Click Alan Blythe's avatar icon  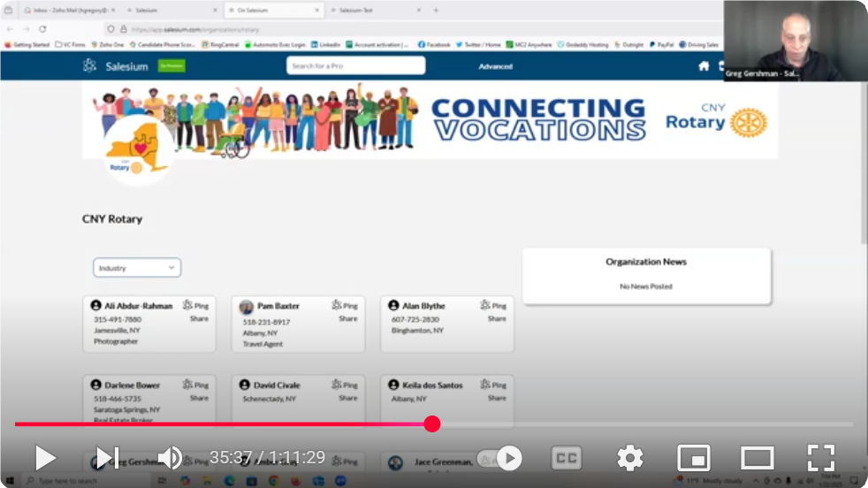coord(393,305)
